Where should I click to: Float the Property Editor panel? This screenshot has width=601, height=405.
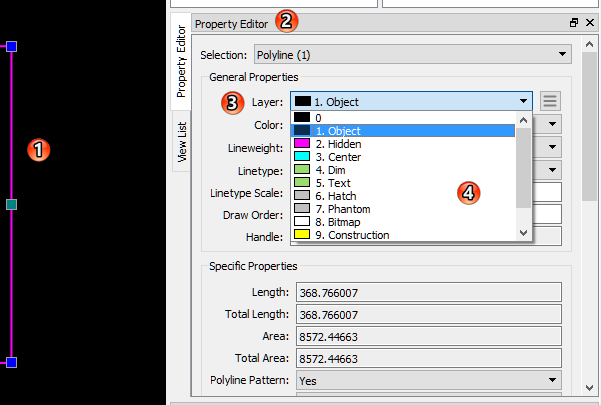coord(574,22)
